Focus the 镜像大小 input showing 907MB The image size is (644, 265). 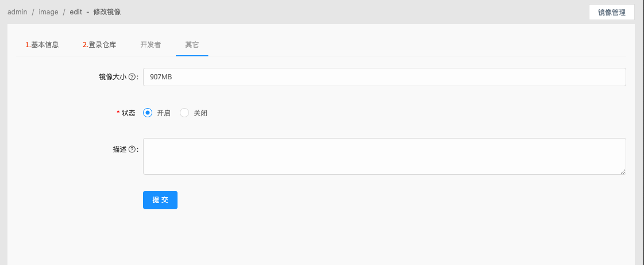pyautogui.click(x=384, y=77)
